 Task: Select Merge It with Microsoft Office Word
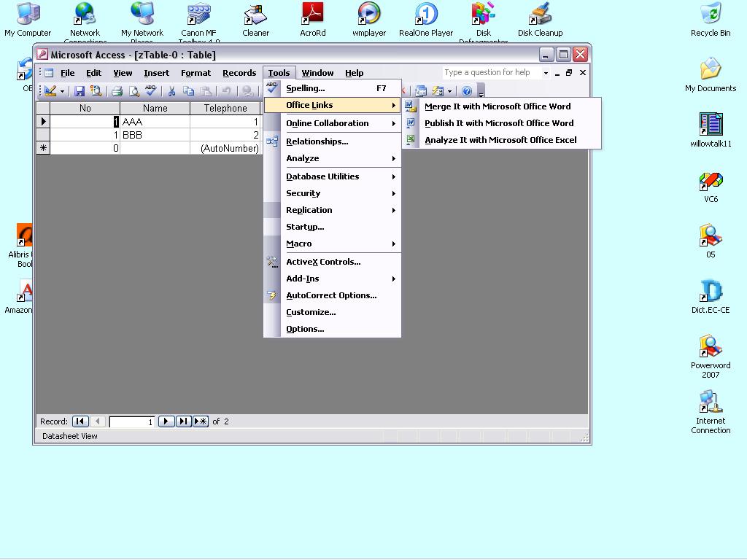[x=498, y=106]
